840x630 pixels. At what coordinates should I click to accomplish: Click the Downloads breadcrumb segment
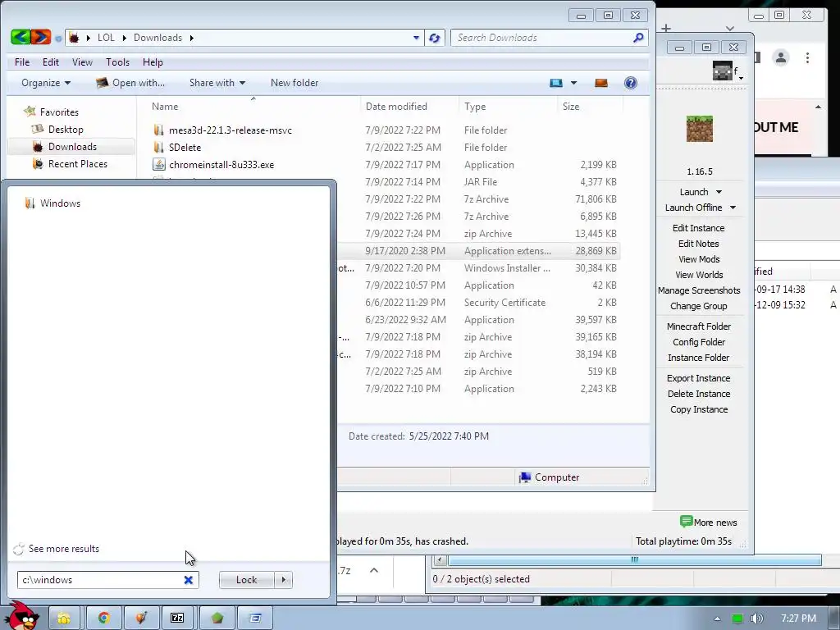tap(158, 38)
